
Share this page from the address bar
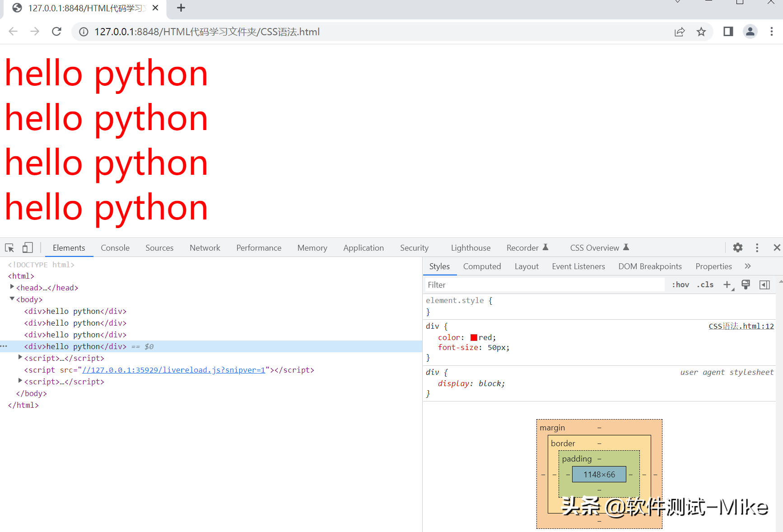click(680, 32)
